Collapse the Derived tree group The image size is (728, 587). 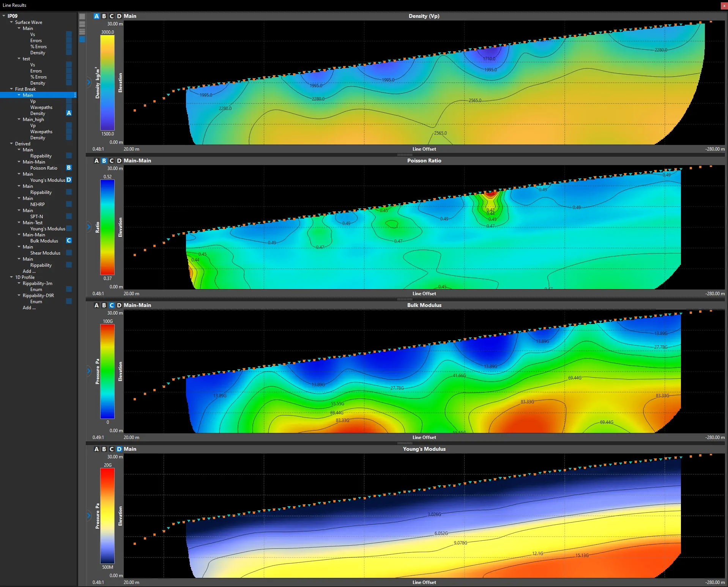tap(11, 143)
